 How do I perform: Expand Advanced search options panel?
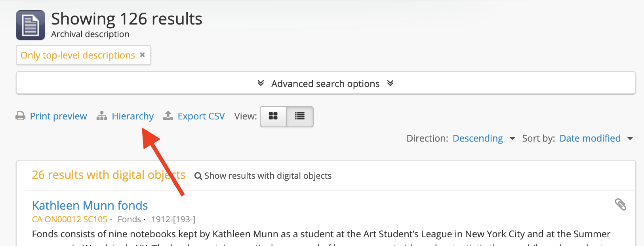tap(325, 84)
